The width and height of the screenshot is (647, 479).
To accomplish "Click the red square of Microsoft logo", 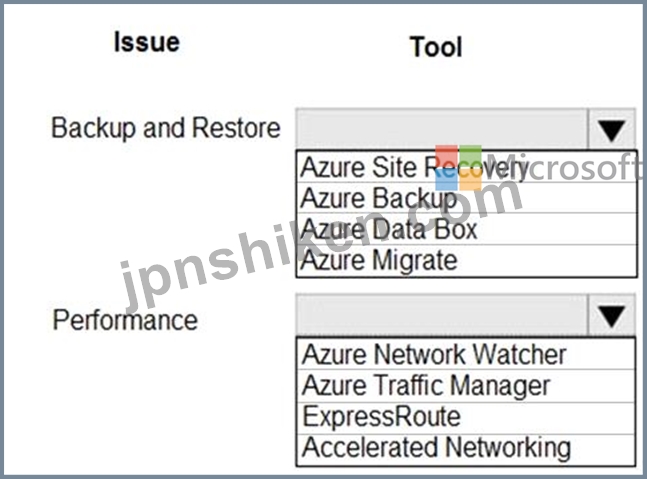I will (x=446, y=156).
